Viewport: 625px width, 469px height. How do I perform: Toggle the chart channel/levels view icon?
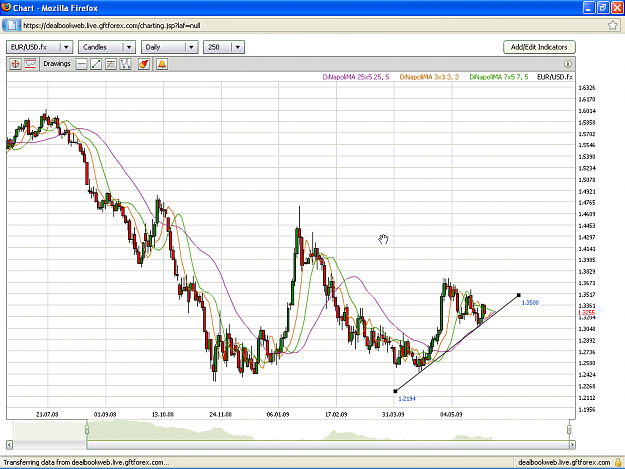click(30, 64)
